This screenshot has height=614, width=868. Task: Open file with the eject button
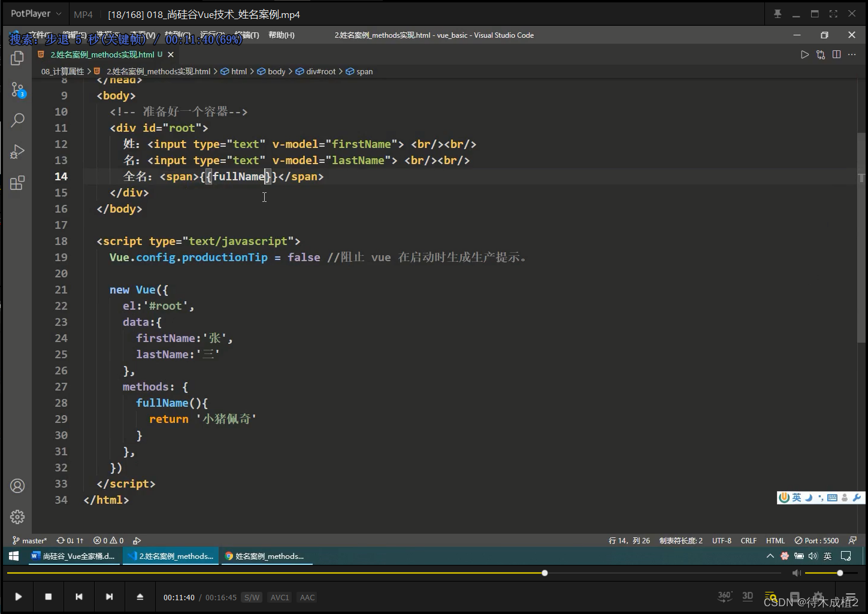click(140, 597)
